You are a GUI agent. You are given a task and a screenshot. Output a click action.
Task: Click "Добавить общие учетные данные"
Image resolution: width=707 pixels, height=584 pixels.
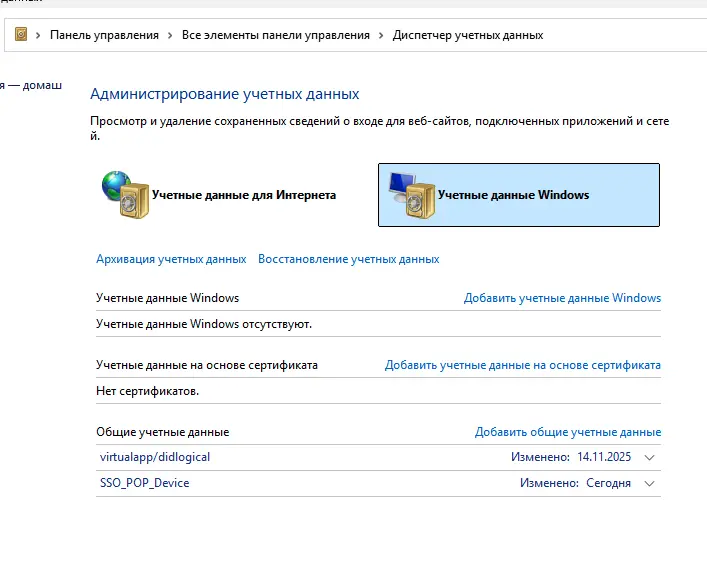coord(567,432)
